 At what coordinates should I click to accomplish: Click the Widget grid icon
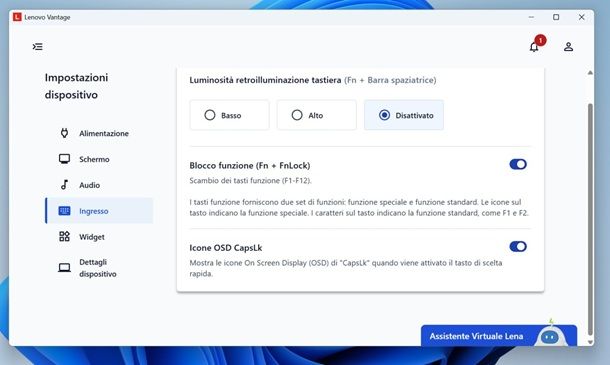[x=65, y=237]
